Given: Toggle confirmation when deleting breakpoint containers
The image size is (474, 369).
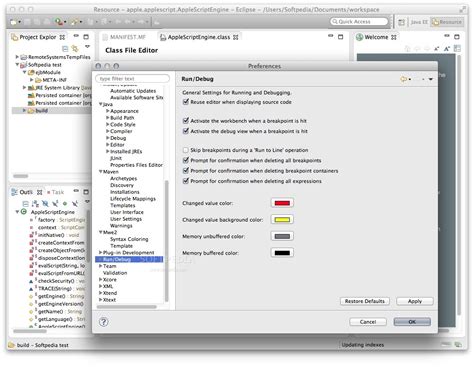Looking at the screenshot, I should (x=186, y=171).
